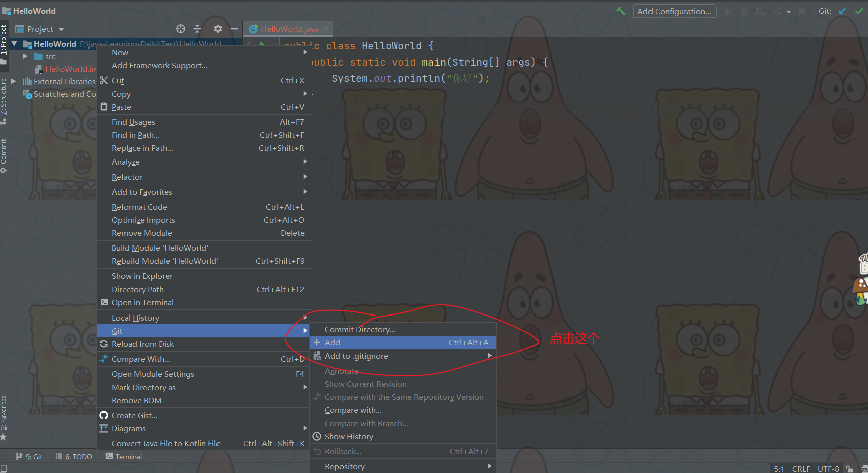
Task: Expand the Refactor submenu
Action: pyautogui.click(x=204, y=177)
